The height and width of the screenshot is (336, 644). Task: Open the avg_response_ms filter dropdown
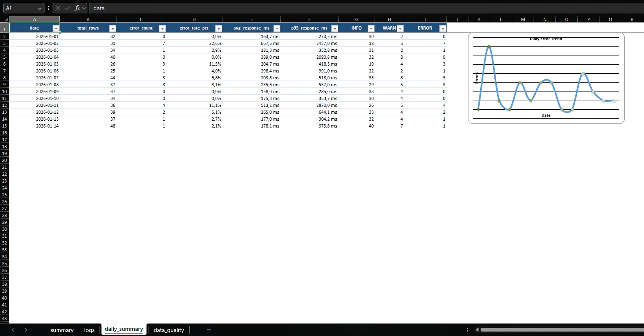[277, 28]
